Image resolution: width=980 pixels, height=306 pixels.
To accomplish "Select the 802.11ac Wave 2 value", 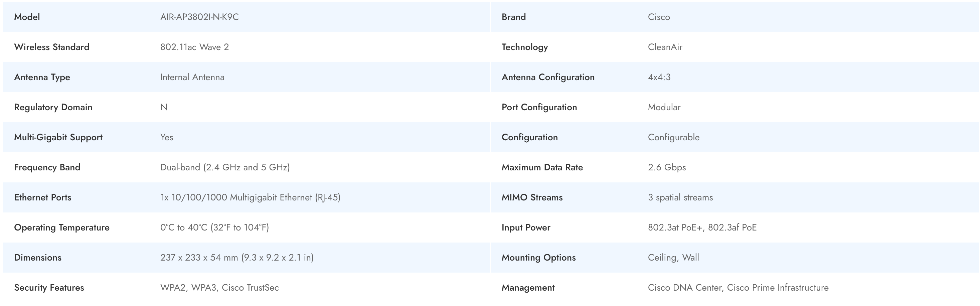I will tap(194, 47).
